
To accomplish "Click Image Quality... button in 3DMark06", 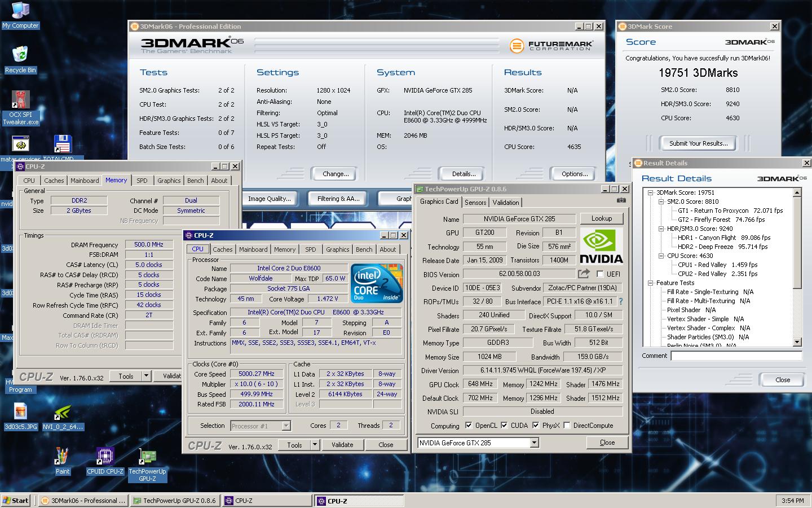I will click(x=270, y=199).
